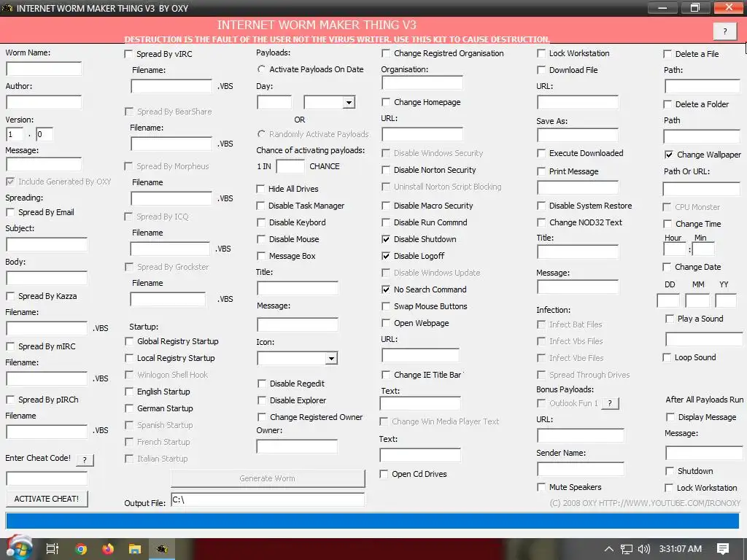The width and height of the screenshot is (747, 560).
Task: Click the Worm Name input field
Action: (x=44, y=69)
